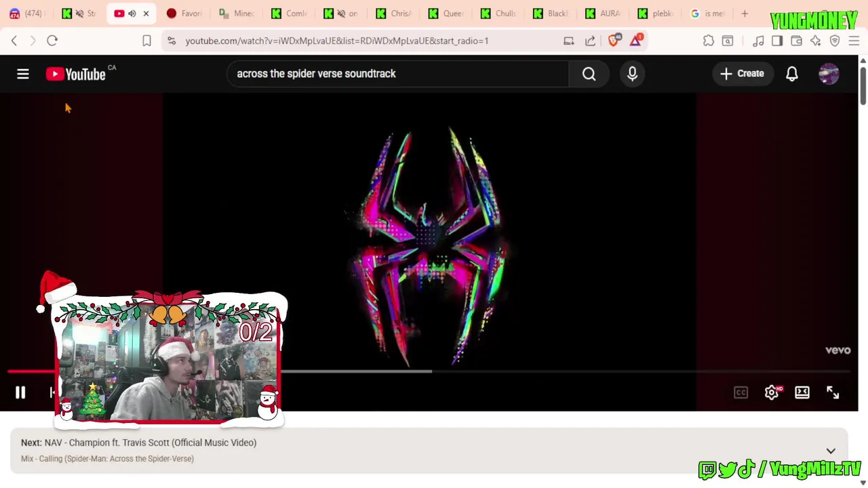Switch to the Chulls tab
This screenshot has height=488, width=868.
(x=498, y=14)
